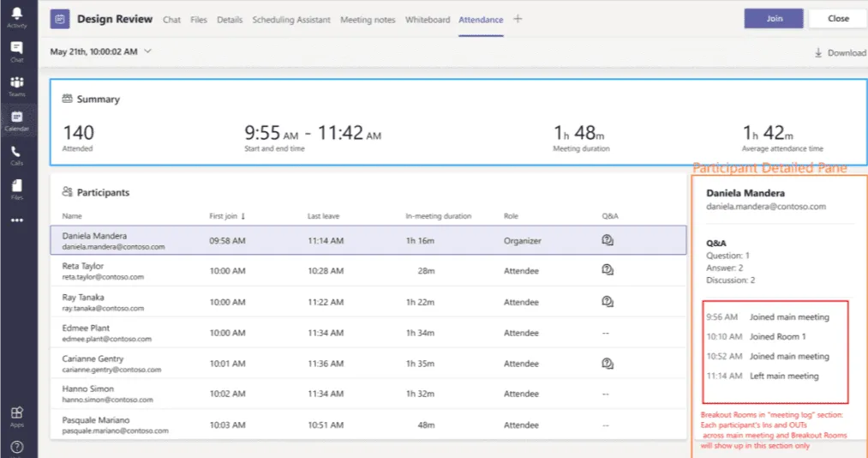Image resolution: width=868 pixels, height=458 pixels.
Task: Select Pasquale Mariano participant name
Action: point(96,419)
